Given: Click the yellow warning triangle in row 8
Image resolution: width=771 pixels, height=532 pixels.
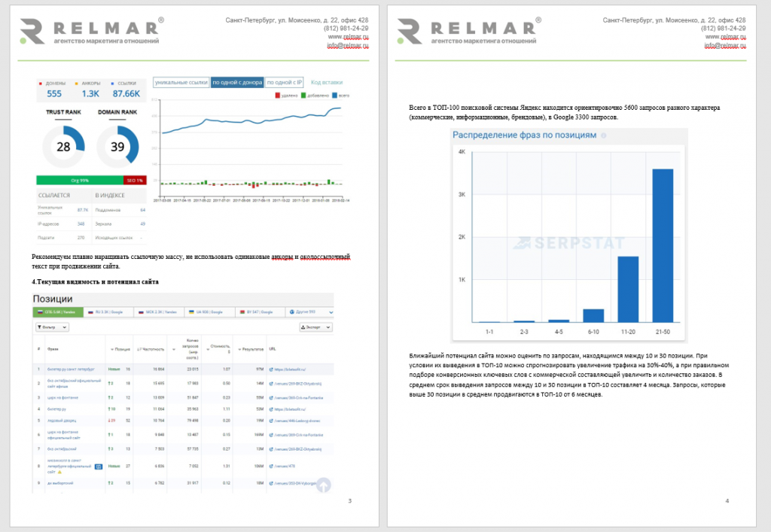Looking at the screenshot, I should [x=60, y=472].
